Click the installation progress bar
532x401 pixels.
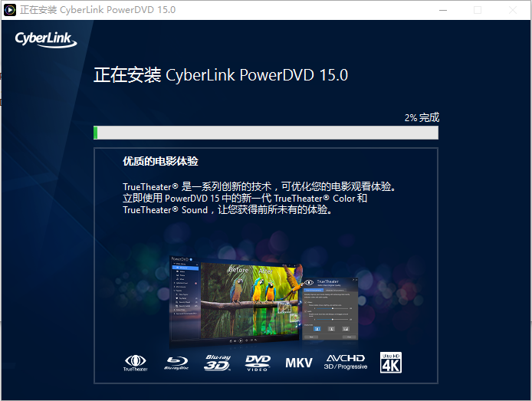coord(265,133)
